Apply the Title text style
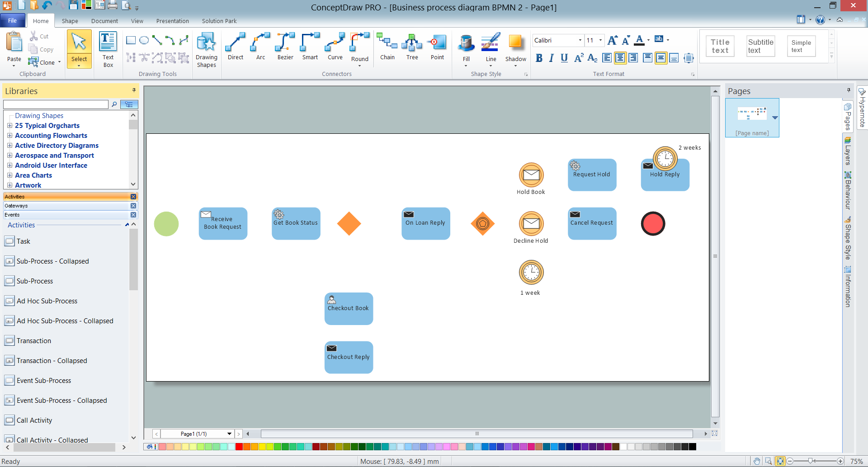The height and width of the screenshot is (467, 868). [720, 46]
